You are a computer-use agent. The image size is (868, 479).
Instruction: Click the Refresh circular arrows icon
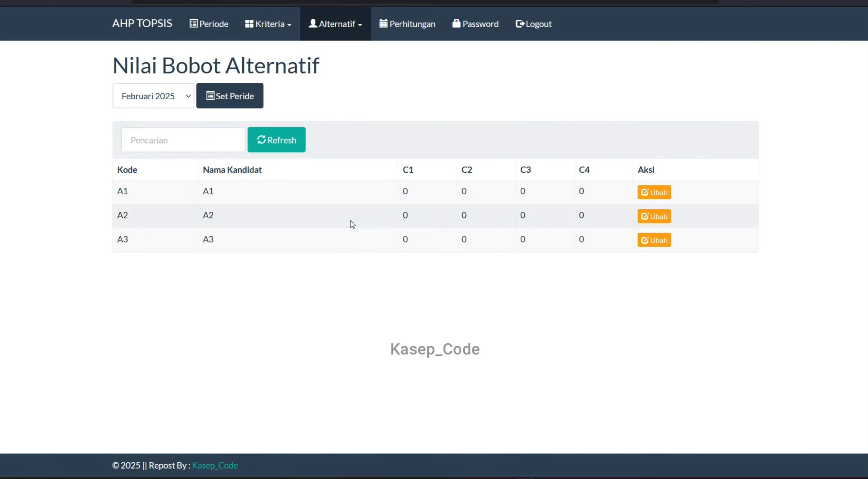click(261, 139)
